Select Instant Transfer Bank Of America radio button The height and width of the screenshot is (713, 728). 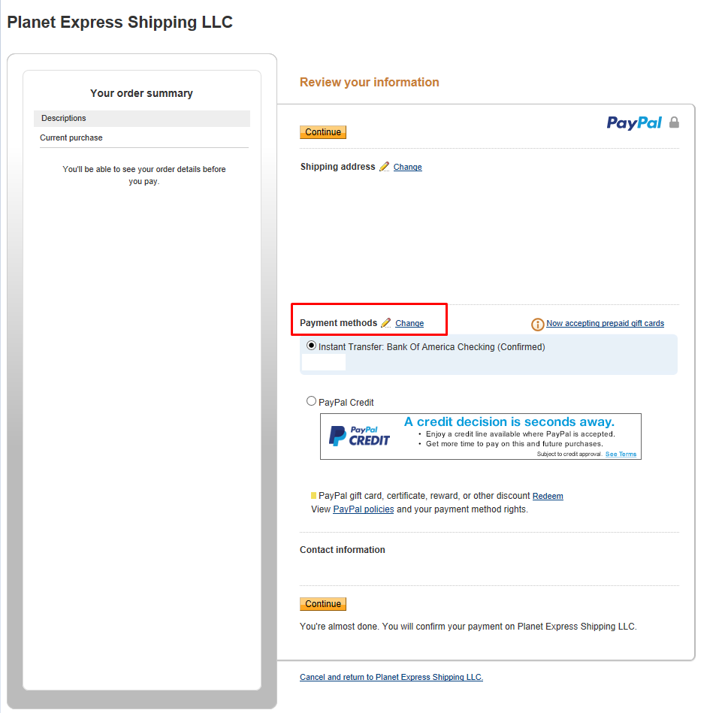click(x=312, y=346)
